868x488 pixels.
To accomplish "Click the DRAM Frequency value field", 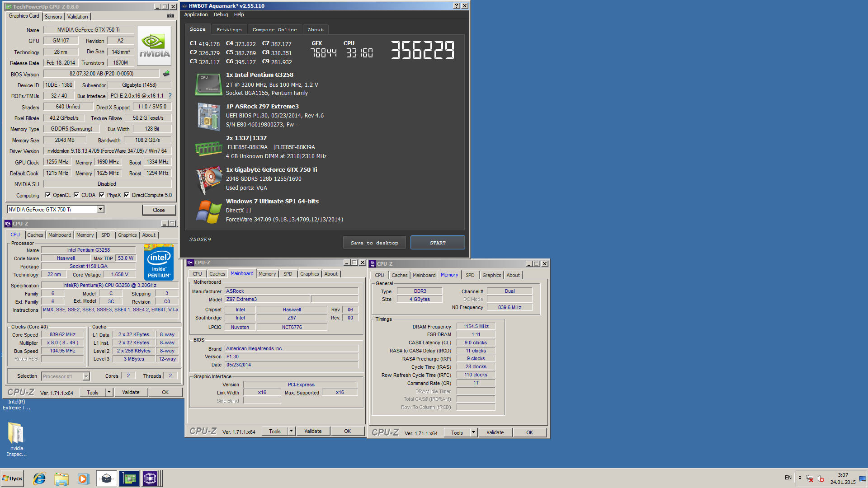I will (x=476, y=326).
